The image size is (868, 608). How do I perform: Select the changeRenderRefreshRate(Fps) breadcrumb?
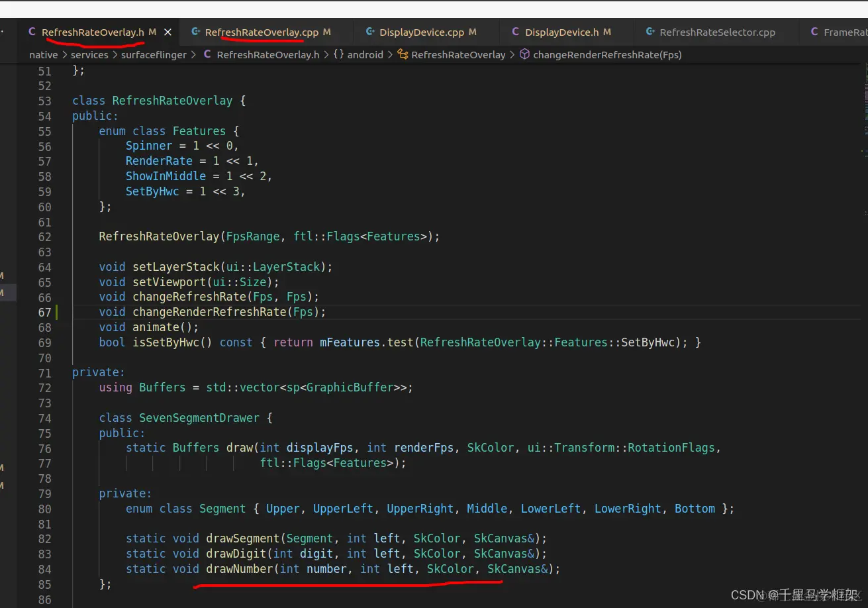pos(607,55)
